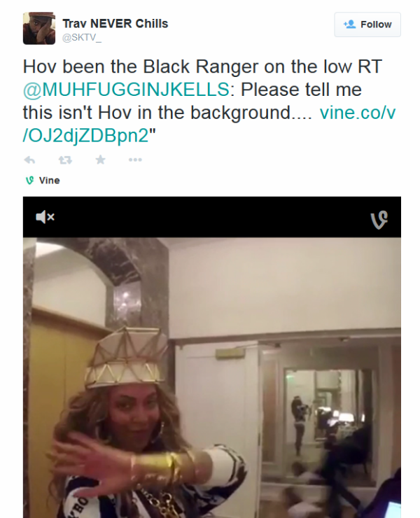Open the Trav NEVER Chills display name
The width and height of the screenshot is (420, 518).
[x=115, y=24]
